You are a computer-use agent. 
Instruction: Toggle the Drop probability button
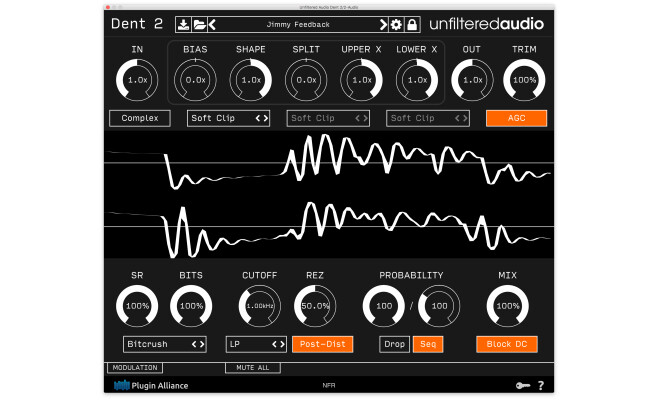[394, 345]
